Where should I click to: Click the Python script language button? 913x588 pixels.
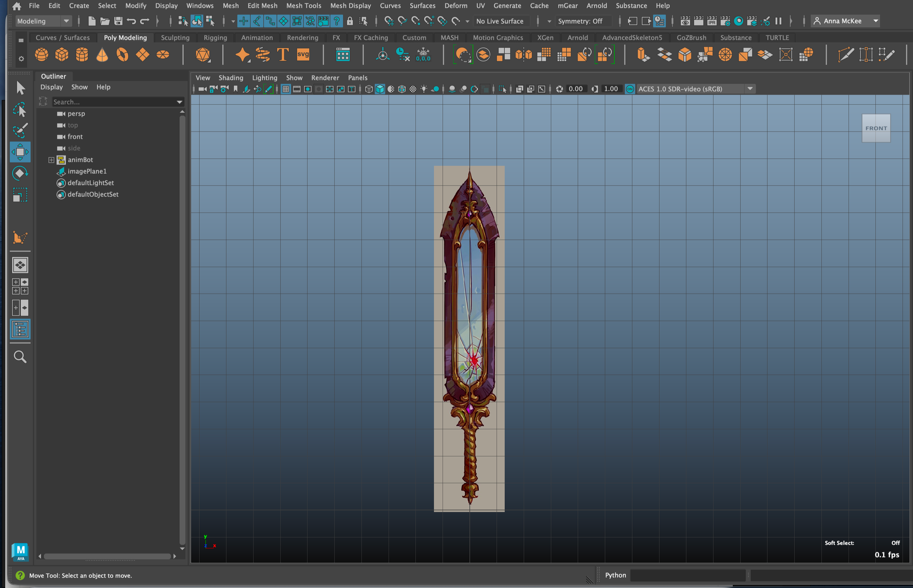(615, 575)
